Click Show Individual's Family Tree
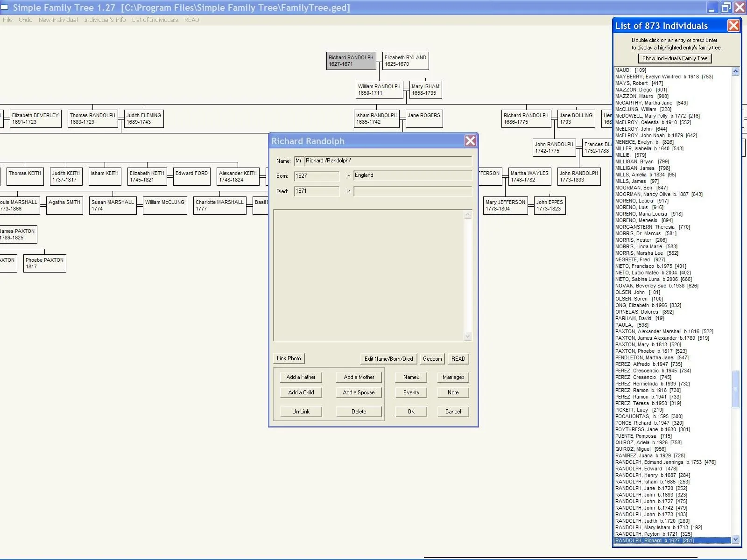Screen dimensions: 747x560 point(674,58)
